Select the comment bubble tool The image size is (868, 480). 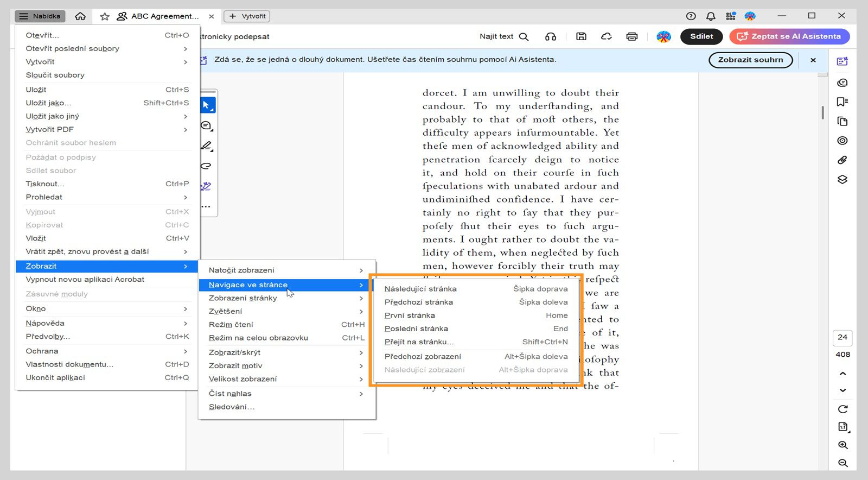click(x=207, y=126)
